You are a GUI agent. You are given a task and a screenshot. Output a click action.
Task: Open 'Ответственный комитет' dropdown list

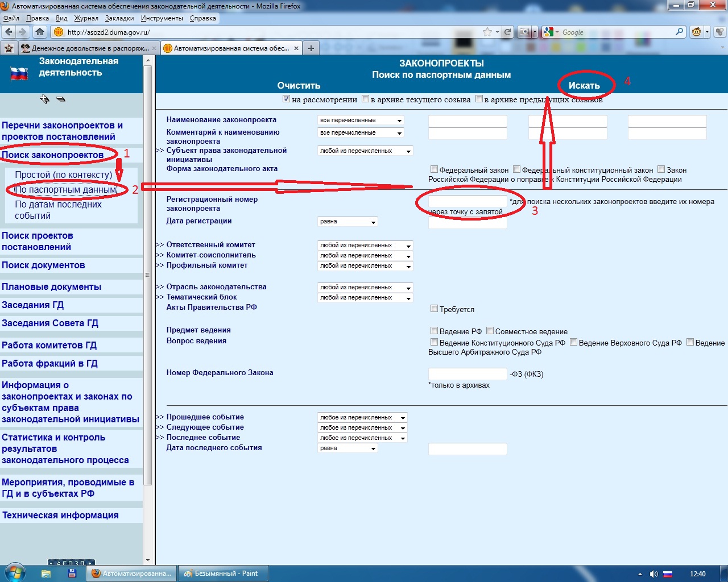tap(365, 246)
